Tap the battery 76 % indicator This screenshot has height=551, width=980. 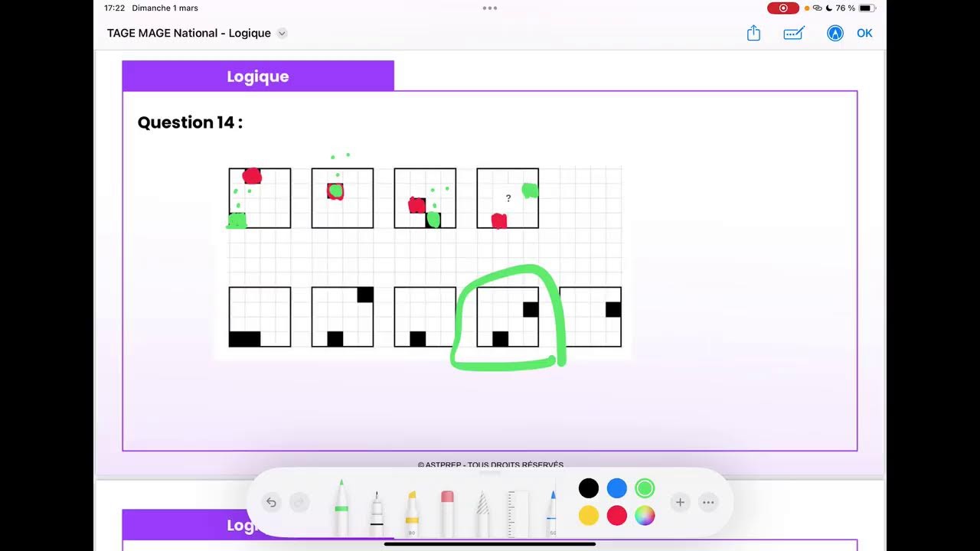tap(854, 8)
